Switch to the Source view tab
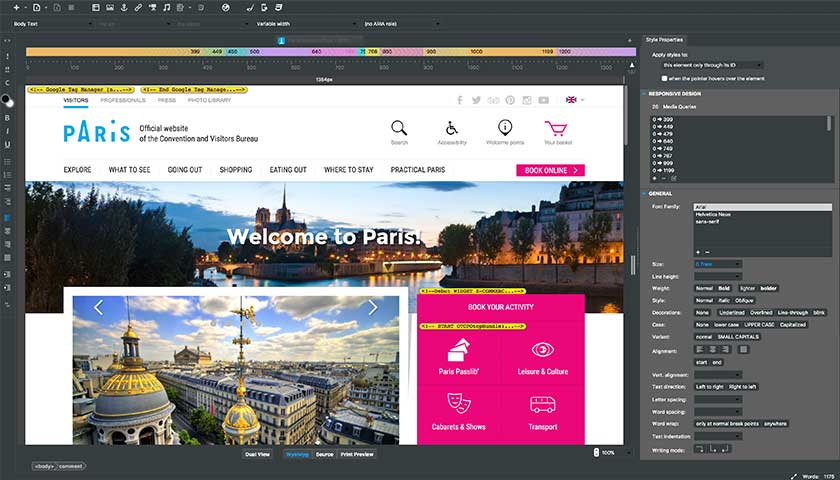The height and width of the screenshot is (480, 840). tap(324, 454)
